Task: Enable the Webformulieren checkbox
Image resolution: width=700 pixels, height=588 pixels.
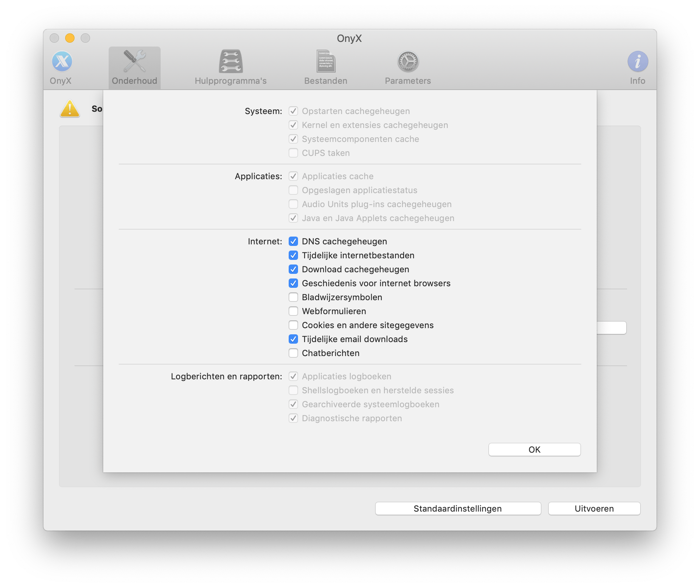Action: [x=293, y=311]
